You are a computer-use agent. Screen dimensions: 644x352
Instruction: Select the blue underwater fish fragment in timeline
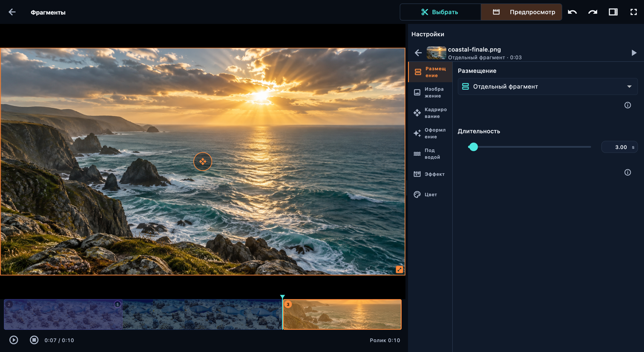coord(202,315)
